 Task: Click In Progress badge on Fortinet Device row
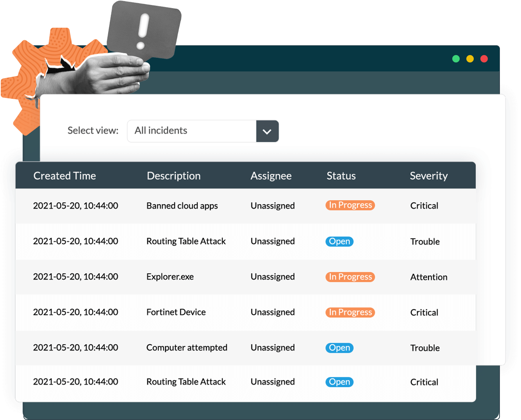point(350,312)
